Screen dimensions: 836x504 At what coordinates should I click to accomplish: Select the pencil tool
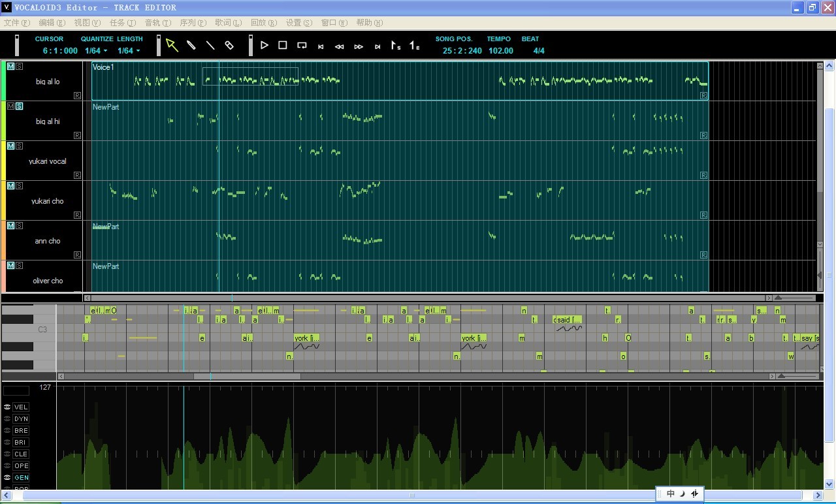point(191,45)
